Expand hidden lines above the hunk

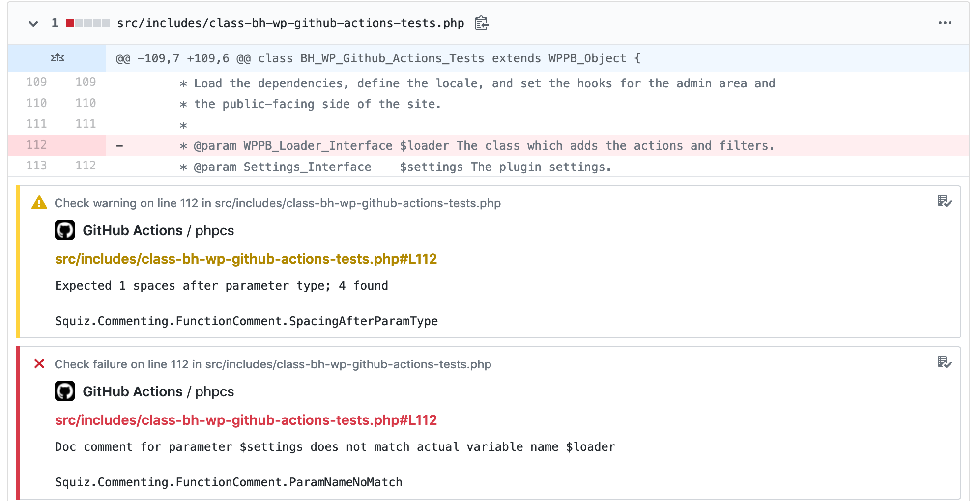point(57,58)
